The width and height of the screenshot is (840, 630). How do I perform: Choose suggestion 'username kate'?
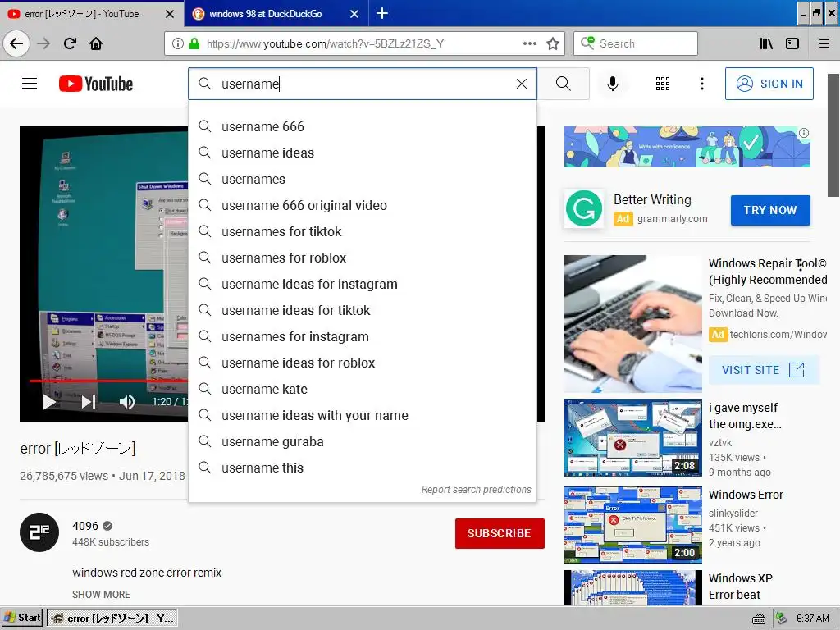click(362, 389)
